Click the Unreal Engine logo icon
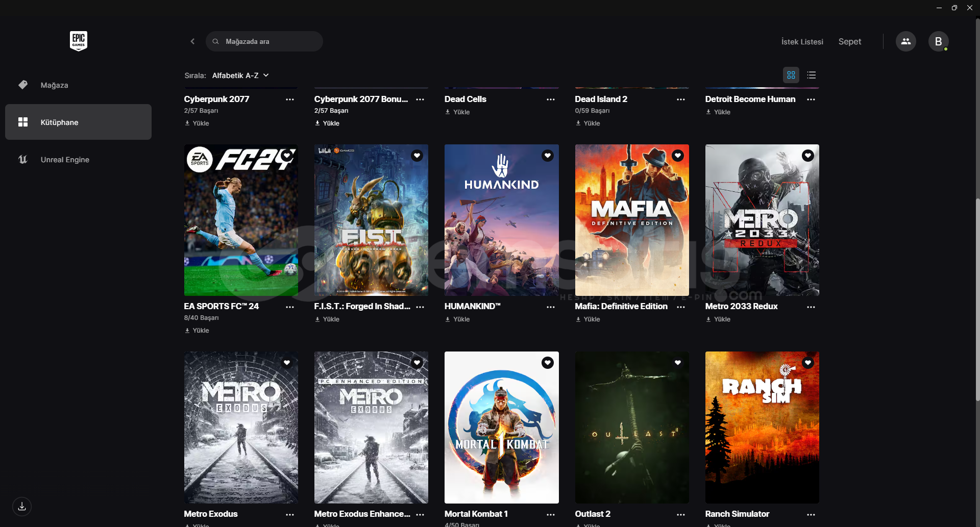 (23, 159)
